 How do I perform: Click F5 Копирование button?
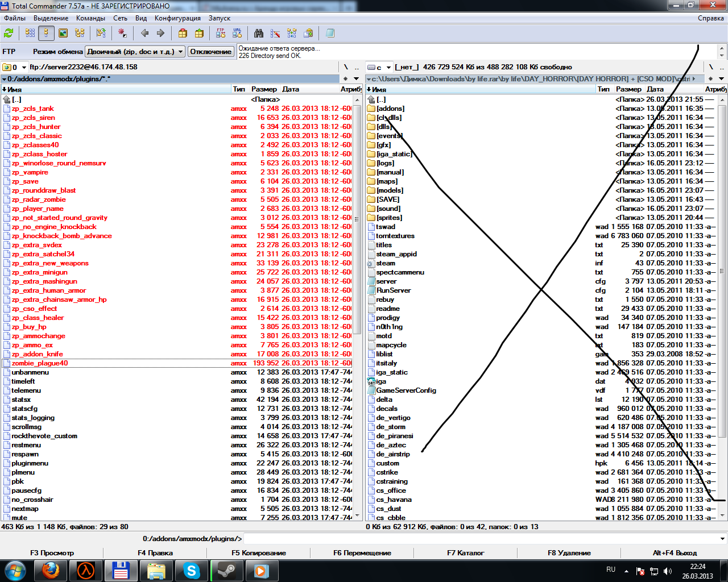(x=258, y=552)
